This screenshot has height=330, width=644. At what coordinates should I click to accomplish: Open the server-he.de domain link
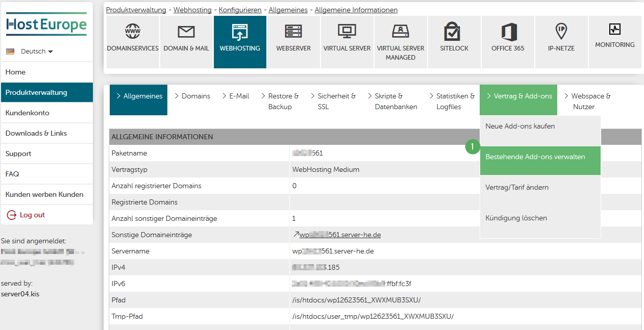coord(340,235)
